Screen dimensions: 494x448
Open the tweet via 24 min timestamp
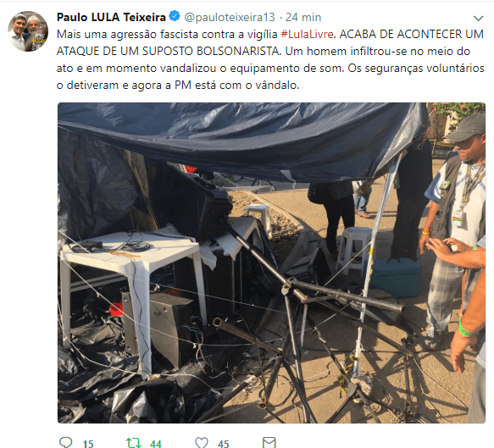[x=303, y=17]
